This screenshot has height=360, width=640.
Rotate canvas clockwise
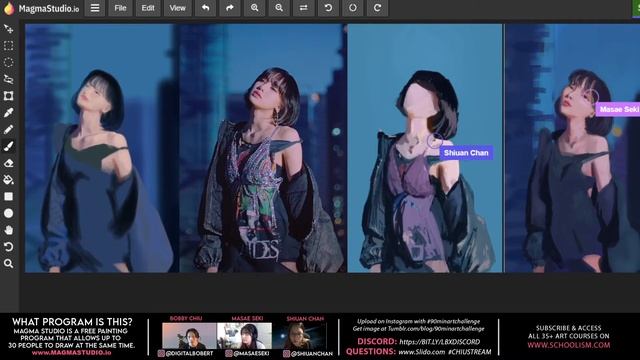[378, 8]
